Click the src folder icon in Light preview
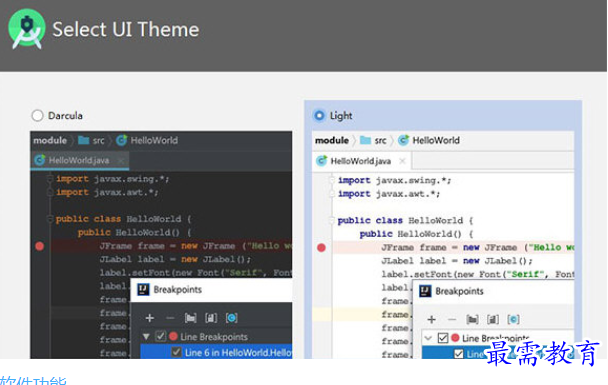The height and width of the screenshot is (385, 608). (x=365, y=140)
